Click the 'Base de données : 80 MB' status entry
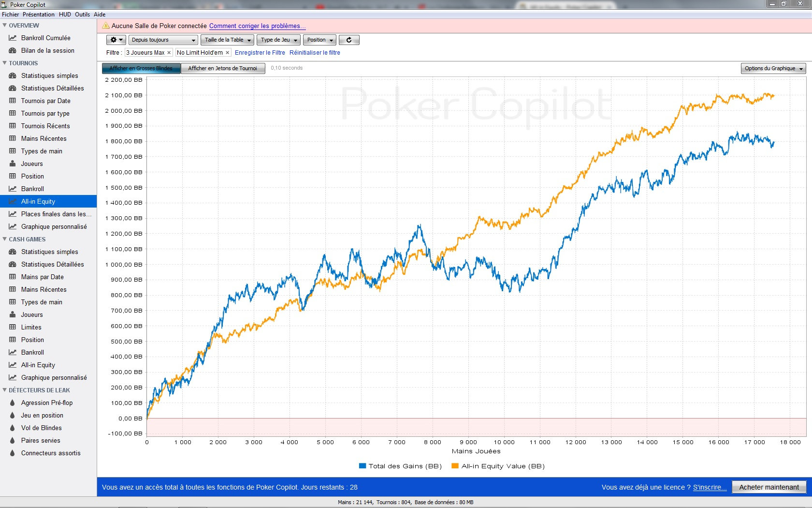This screenshot has height=508, width=812. click(x=444, y=502)
